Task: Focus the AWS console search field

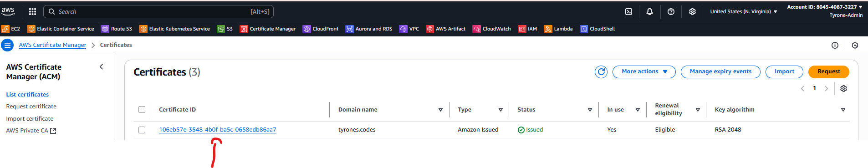Action: coord(158,11)
